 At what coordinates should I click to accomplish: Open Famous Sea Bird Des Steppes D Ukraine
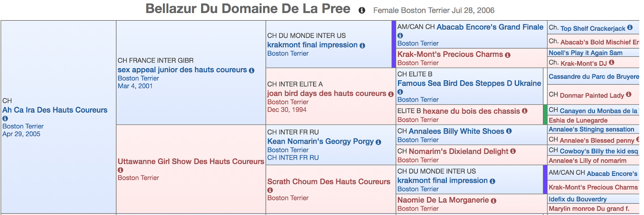469,83
